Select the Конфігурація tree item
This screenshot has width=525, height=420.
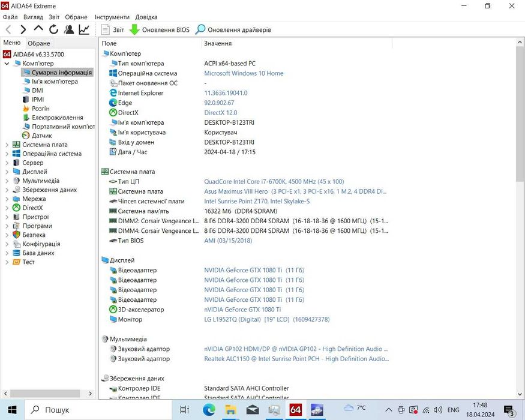37,244
